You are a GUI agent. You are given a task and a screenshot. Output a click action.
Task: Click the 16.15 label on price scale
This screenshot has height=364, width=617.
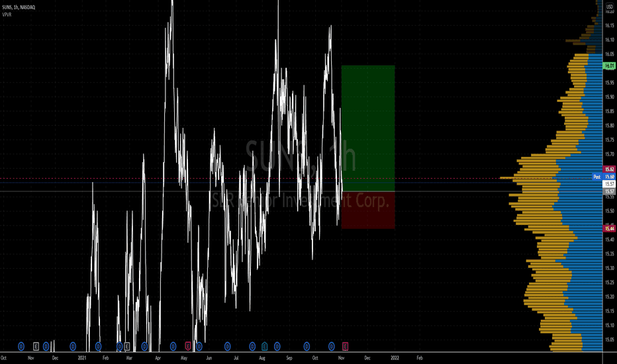click(609, 25)
